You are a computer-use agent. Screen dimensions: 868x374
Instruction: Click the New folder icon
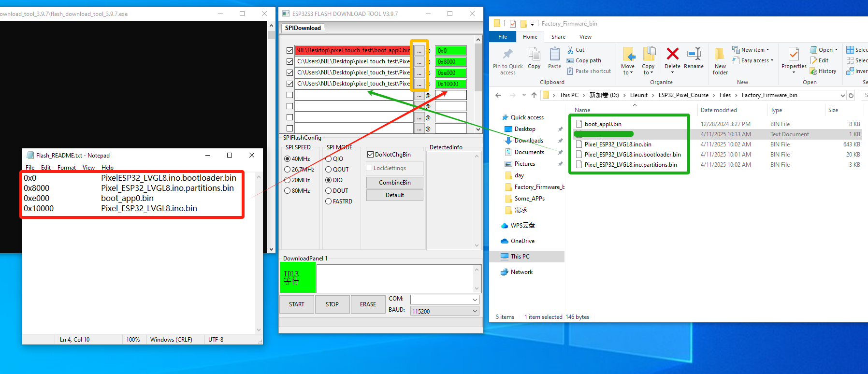pyautogui.click(x=720, y=54)
